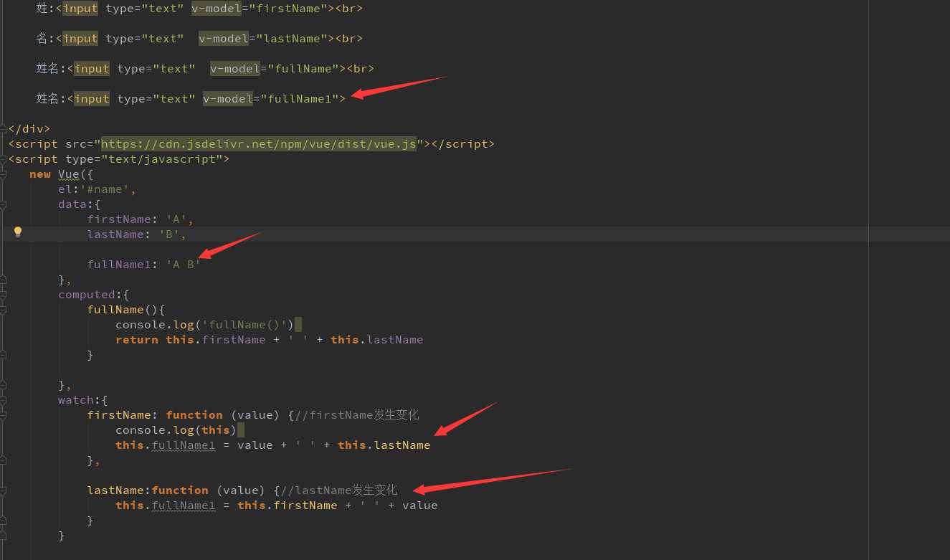
Task: Fold the lastName:function watcher
Action: [4, 490]
